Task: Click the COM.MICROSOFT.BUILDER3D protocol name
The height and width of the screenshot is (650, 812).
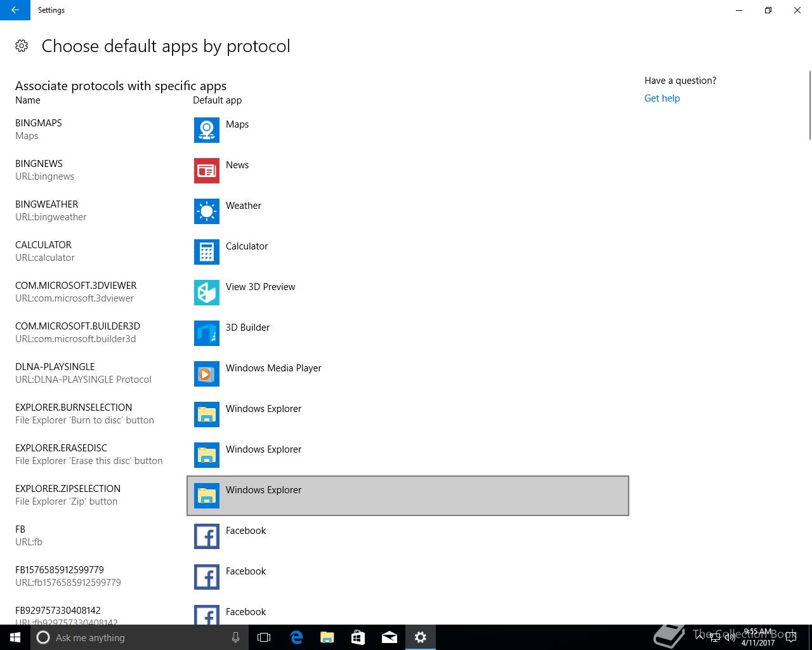Action: (x=77, y=326)
